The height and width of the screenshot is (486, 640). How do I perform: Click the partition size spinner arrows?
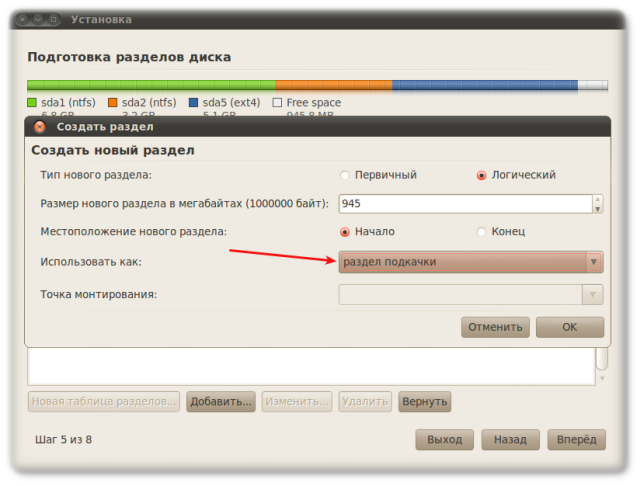point(598,204)
